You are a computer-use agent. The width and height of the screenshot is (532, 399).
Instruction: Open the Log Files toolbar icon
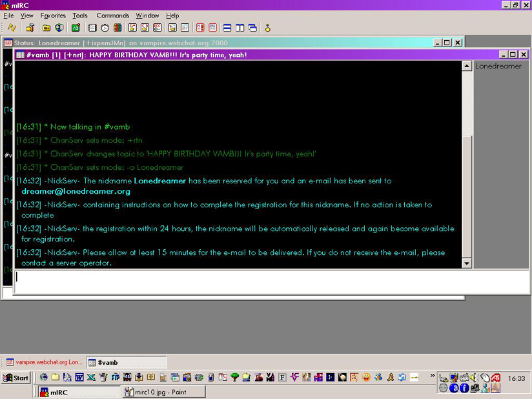(x=185, y=28)
